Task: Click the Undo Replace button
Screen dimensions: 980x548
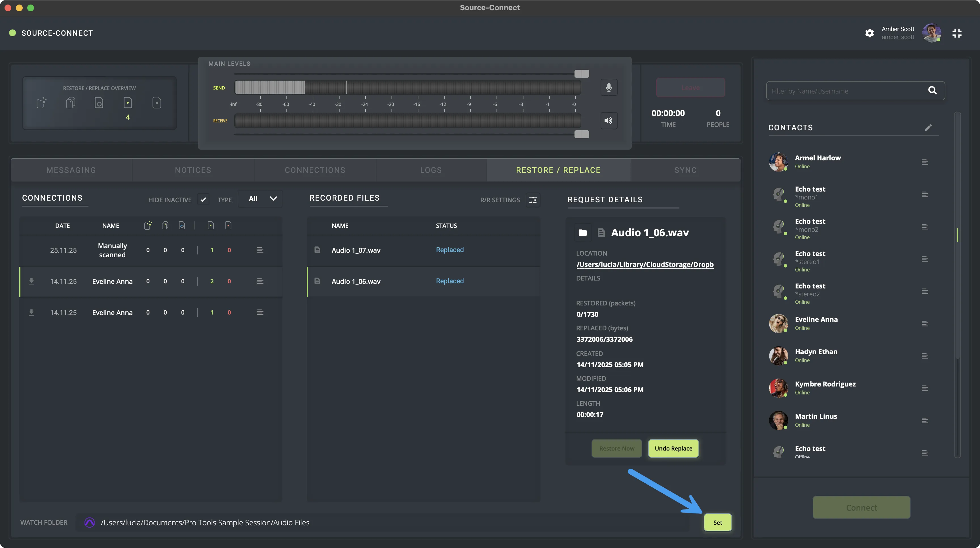Action: [x=673, y=449]
